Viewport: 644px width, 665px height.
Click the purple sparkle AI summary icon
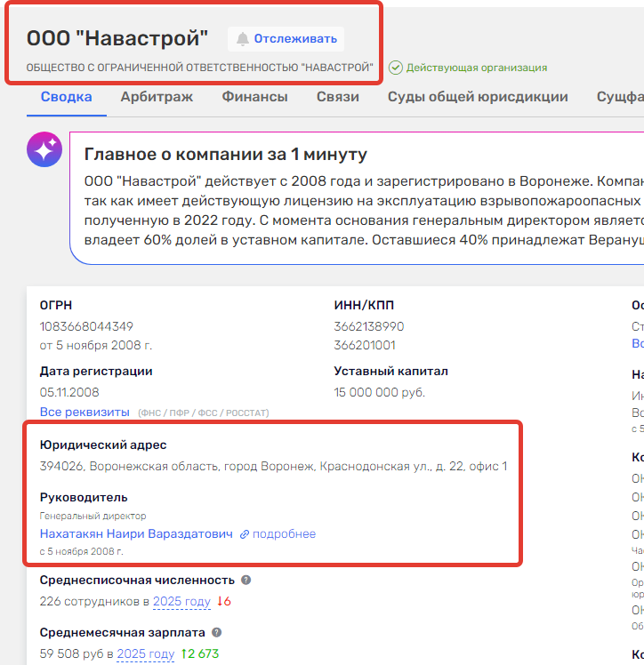pyautogui.click(x=44, y=148)
